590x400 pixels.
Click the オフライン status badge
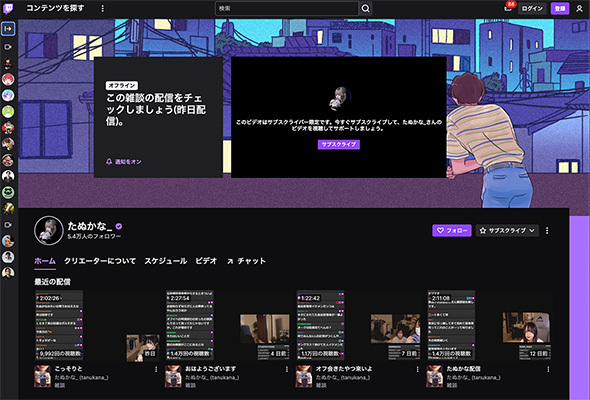pyautogui.click(x=122, y=85)
